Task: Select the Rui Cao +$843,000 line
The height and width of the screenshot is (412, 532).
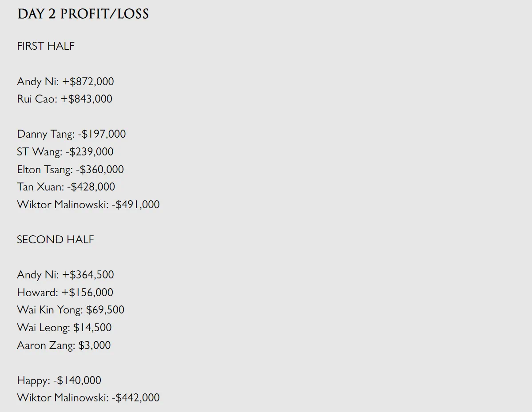Action: pyautogui.click(x=64, y=99)
